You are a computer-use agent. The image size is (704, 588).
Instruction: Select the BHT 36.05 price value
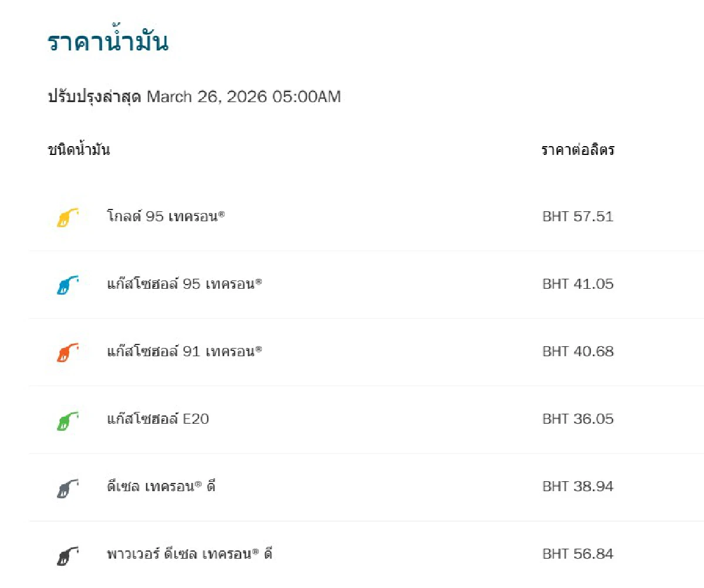tap(578, 419)
